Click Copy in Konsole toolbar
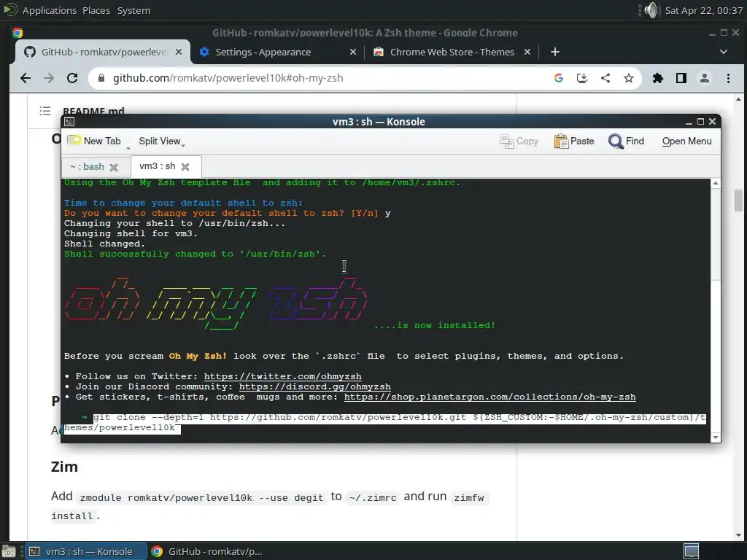Viewport: 747px width, 560px height. point(519,141)
